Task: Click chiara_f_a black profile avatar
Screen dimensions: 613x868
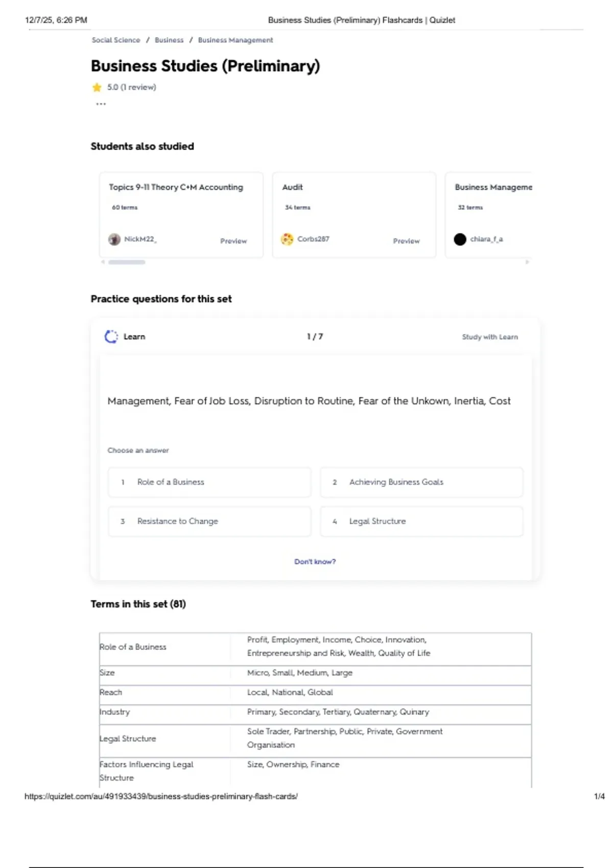Action: pyautogui.click(x=460, y=239)
